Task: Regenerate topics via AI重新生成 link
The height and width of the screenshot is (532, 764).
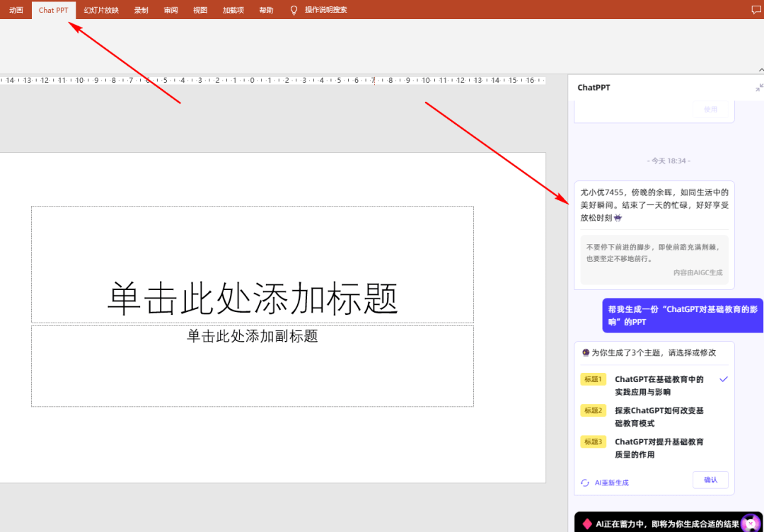Action: [x=611, y=482]
